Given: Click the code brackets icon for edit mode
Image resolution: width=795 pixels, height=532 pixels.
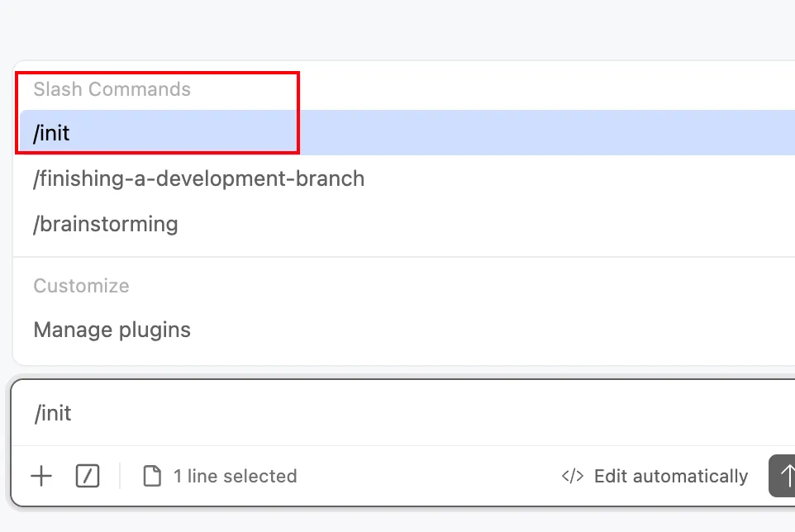Looking at the screenshot, I should click(573, 476).
